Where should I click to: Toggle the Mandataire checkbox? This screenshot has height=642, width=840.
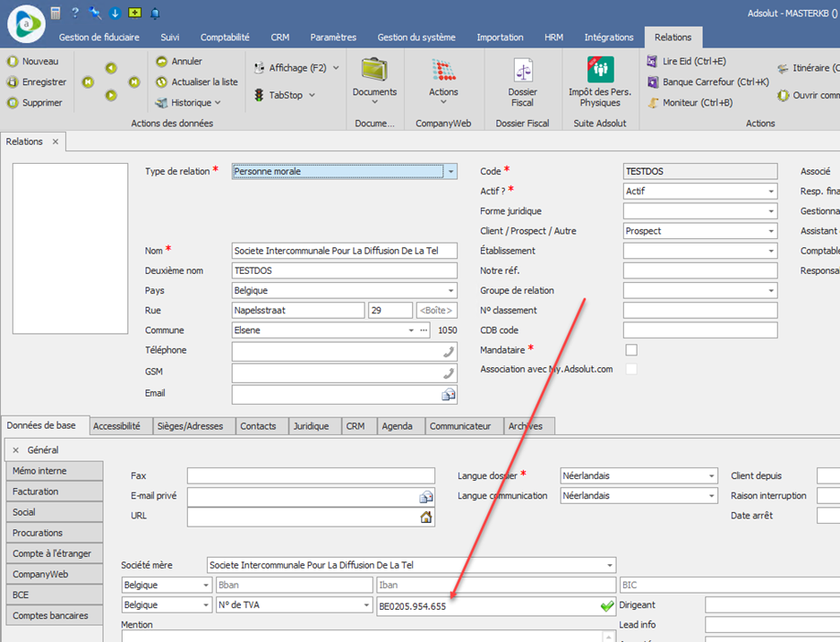coord(631,350)
